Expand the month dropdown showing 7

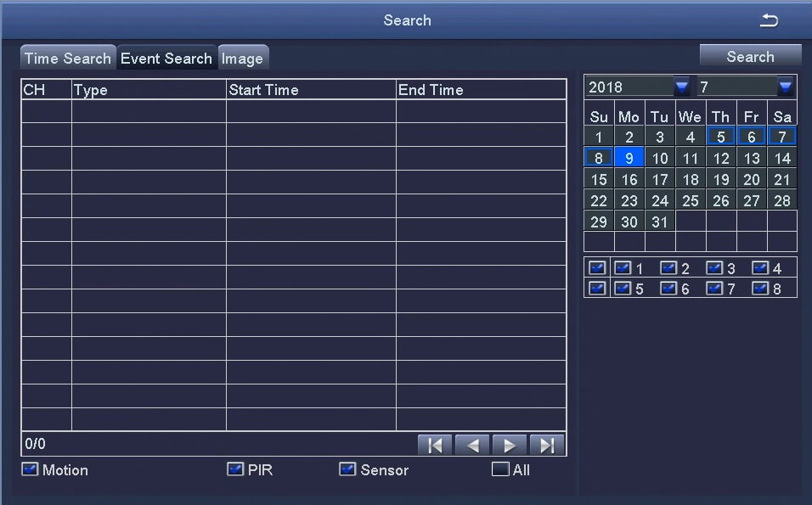[x=786, y=87]
